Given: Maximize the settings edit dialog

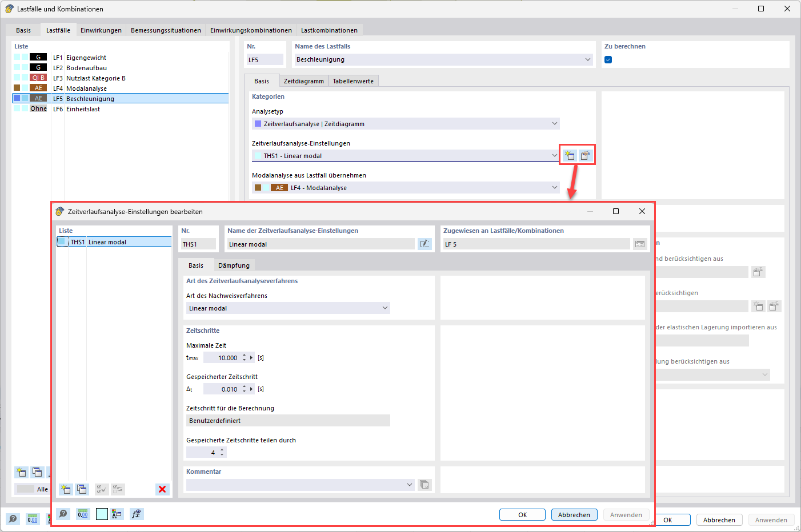Looking at the screenshot, I should pyautogui.click(x=616, y=211).
